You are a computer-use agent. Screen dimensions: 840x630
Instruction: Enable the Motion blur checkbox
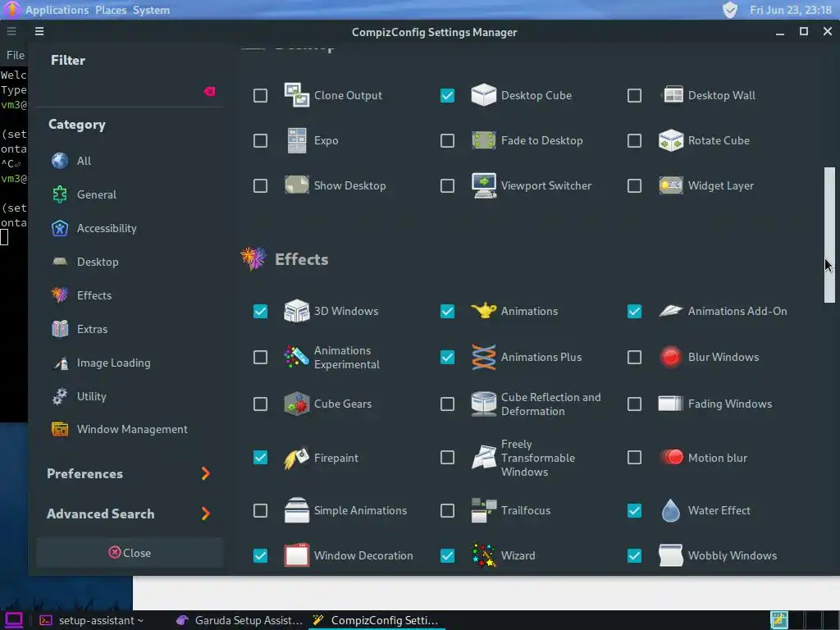[x=634, y=458]
